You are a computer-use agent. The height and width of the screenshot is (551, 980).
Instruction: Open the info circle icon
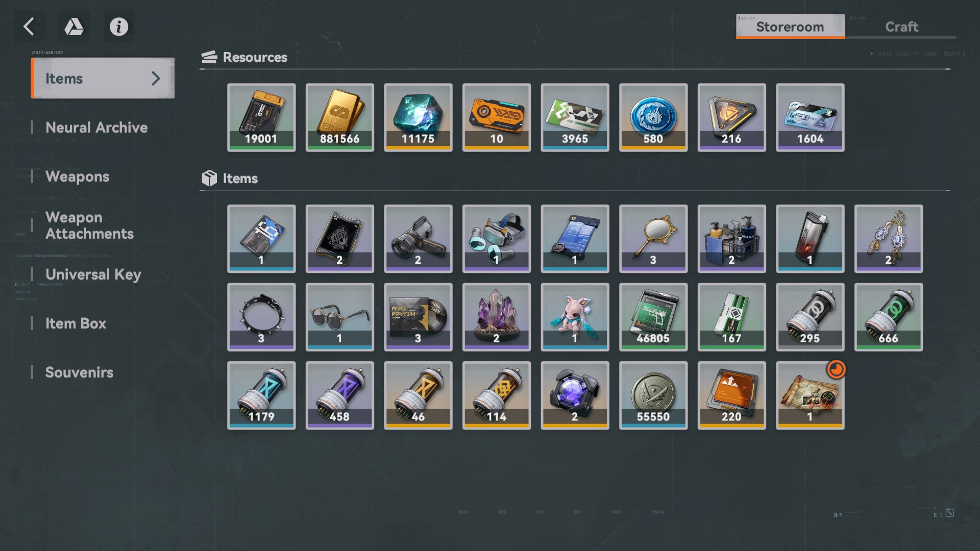pos(119,27)
